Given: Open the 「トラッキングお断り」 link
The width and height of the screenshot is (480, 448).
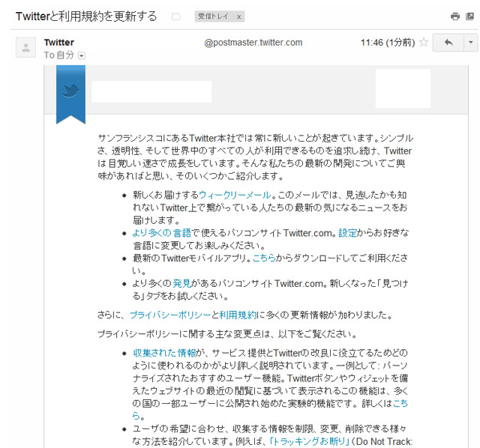Looking at the screenshot, I should point(309,441).
